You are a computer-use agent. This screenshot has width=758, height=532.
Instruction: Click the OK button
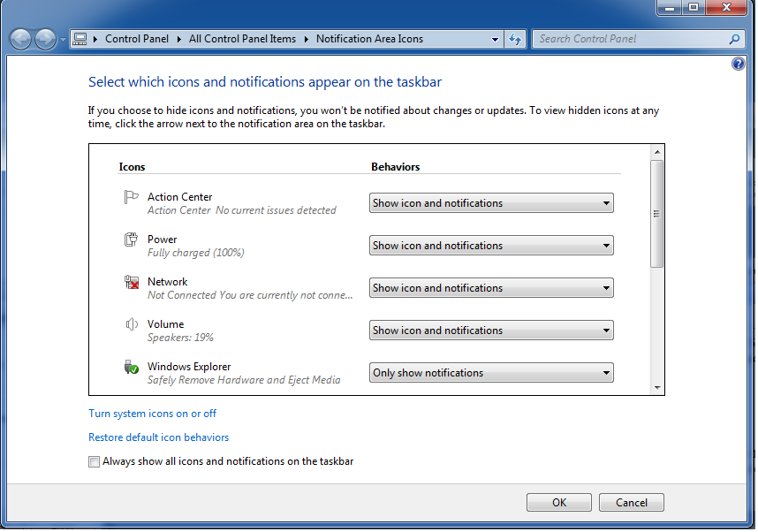click(x=559, y=503)
